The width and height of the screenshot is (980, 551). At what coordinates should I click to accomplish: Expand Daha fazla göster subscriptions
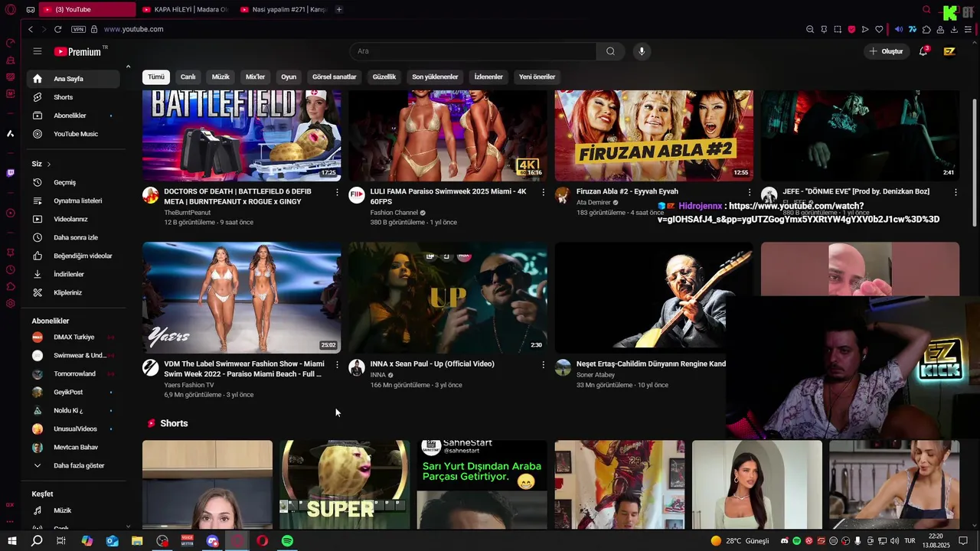[x=73, y=465]
